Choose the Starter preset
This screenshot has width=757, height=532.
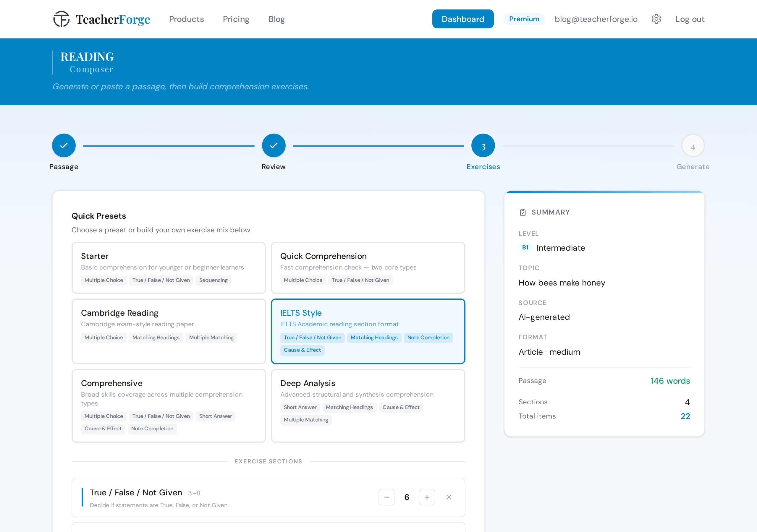[x=169, y=268]
